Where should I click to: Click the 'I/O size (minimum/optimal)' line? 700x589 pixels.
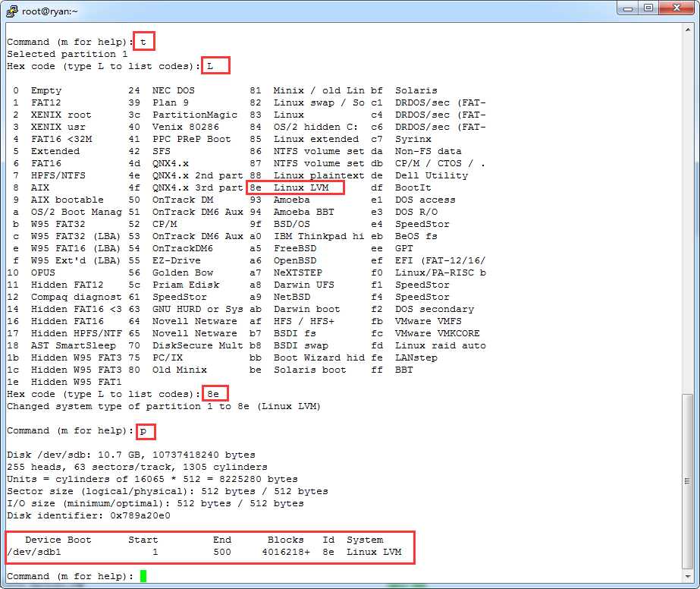coord(155,504)
